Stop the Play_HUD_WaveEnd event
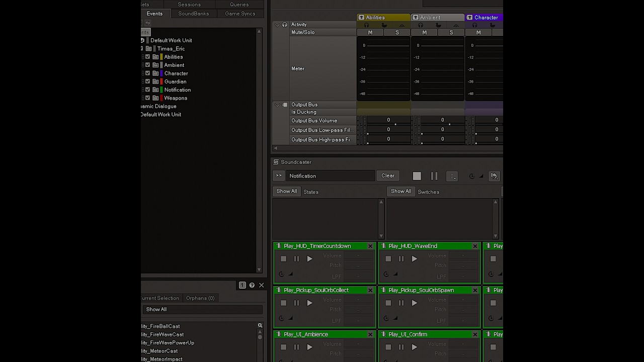 pyautogui.click(x=388, y=259)
